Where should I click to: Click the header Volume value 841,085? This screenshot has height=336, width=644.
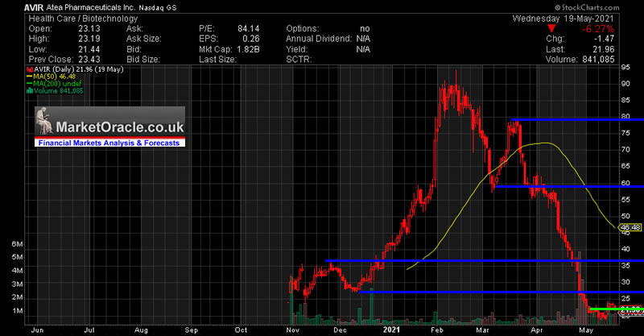(x=598, y=59)
